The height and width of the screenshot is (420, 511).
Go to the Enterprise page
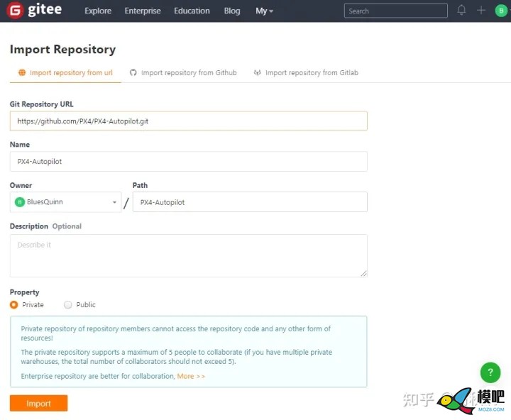143,11
